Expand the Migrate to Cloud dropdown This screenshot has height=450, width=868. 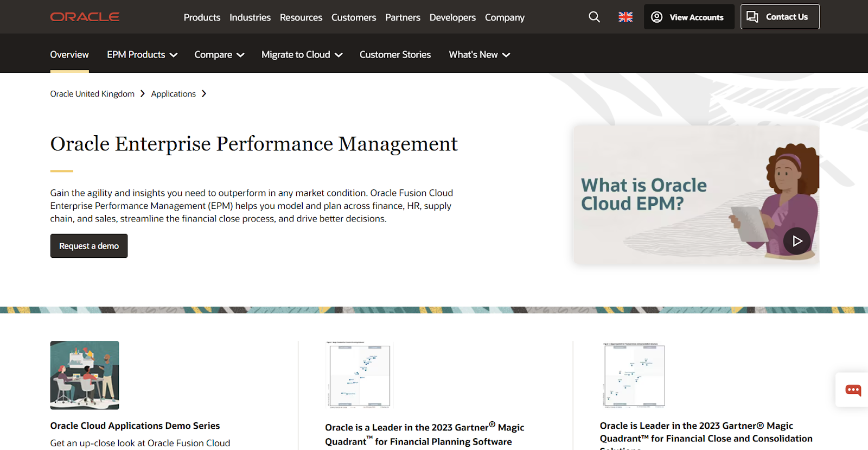(302, 54)
